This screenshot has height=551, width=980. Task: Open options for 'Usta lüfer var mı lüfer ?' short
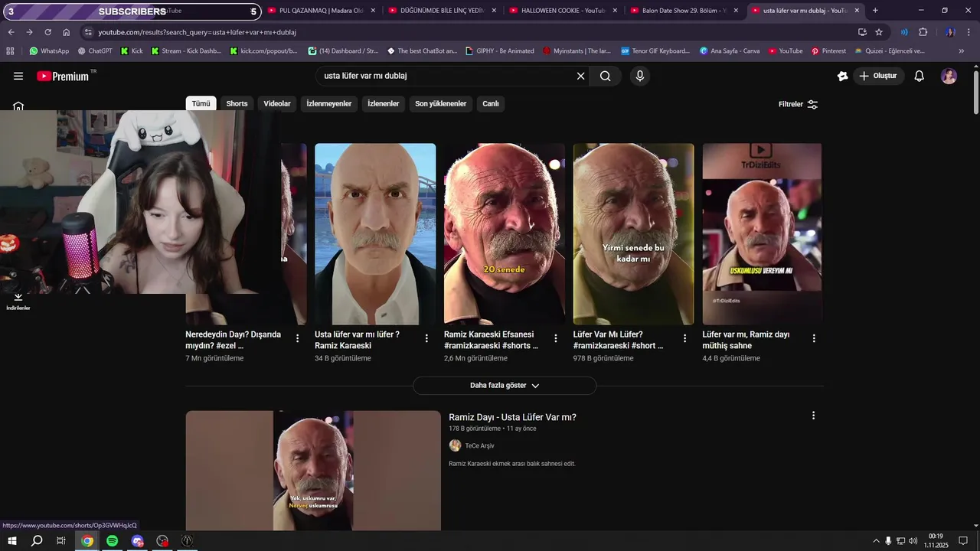tap(426, 338)
